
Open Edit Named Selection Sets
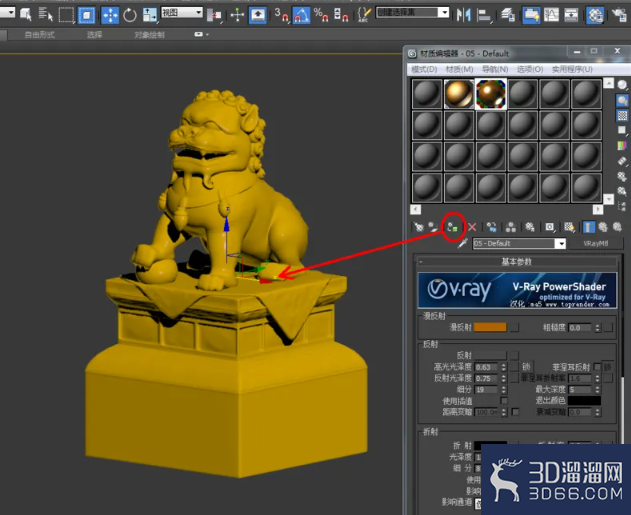pos(364,15)
